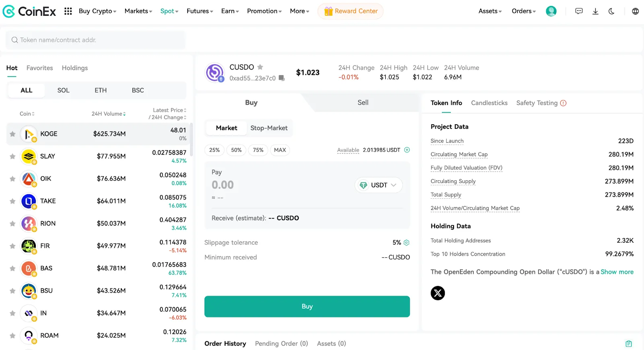This screenshot has height=350, width=644.
Task: Switch to the Holdings tab
Action: tap(75, 68)
